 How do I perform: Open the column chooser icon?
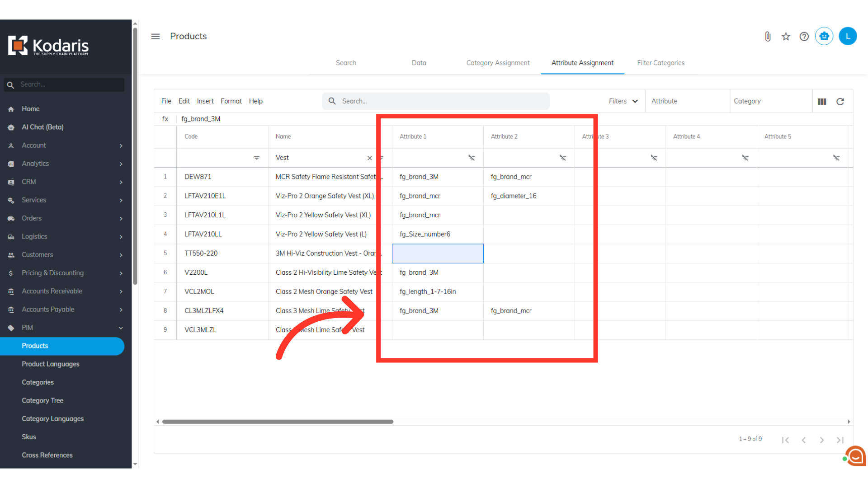[x=822, y=101]
